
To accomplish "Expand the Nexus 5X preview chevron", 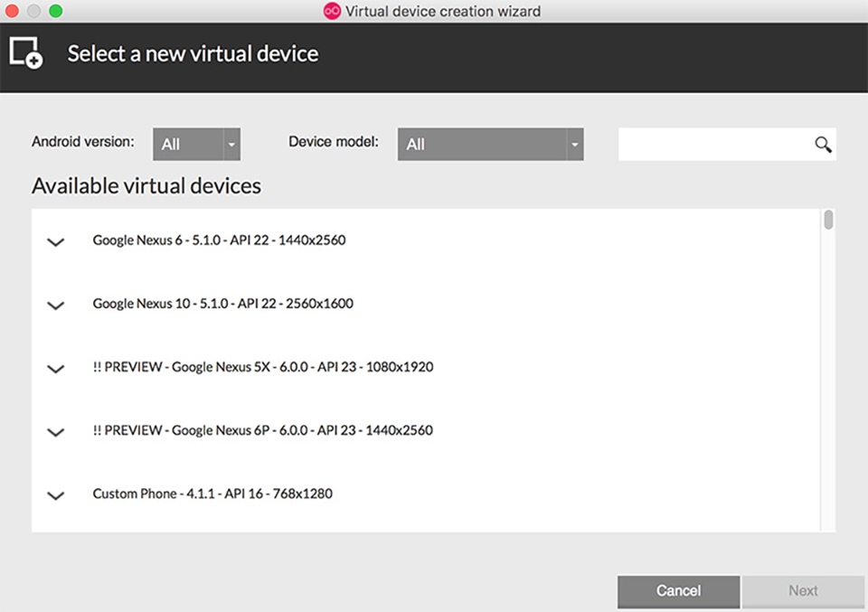I will [x=56, y=368].
